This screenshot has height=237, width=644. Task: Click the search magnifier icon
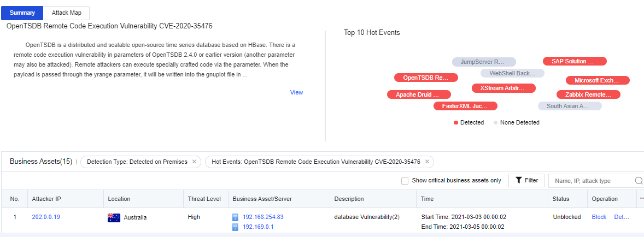[639, 181]
